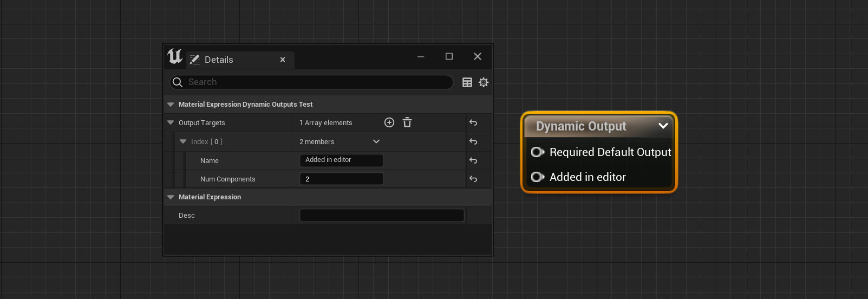Image resolution: width=868 pixels, height=299 pixels.
Task: Reset Output Targets to default value
Action: coord(473,123)
